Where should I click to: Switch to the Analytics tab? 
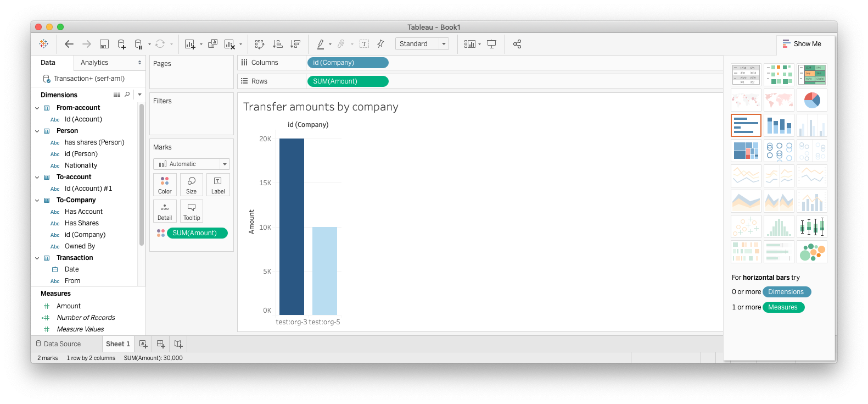coord(94,63)
